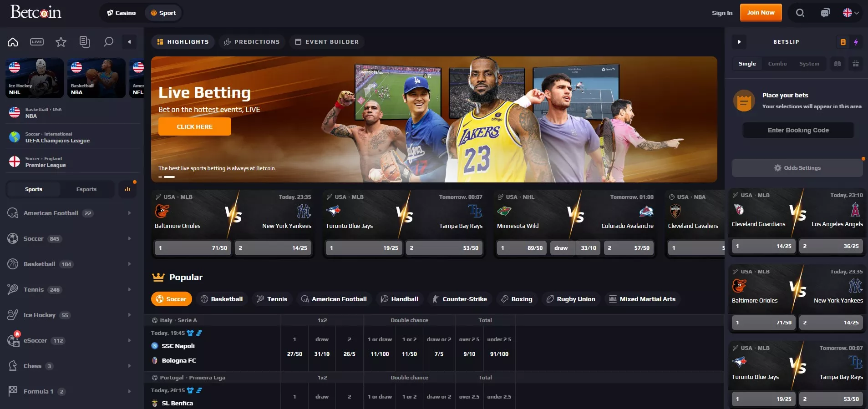The image size is (868, 409).
Task: Click the orange betslip list icon
Action: (843, 42)
